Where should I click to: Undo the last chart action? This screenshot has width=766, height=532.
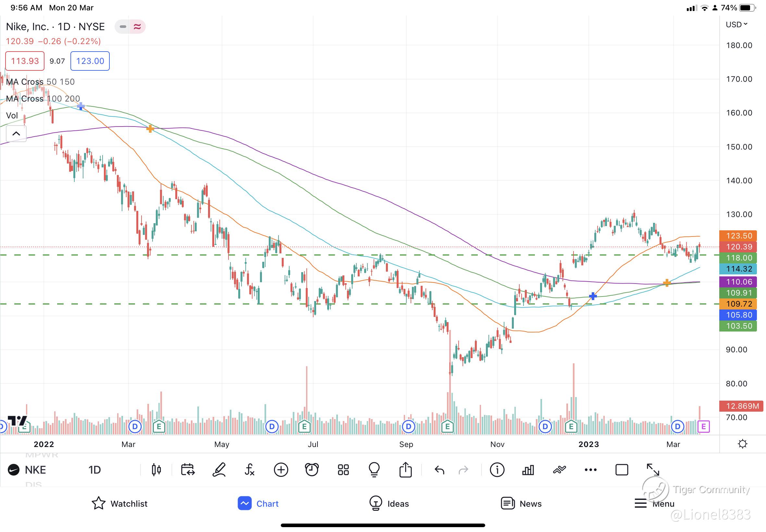click(439, 470)
